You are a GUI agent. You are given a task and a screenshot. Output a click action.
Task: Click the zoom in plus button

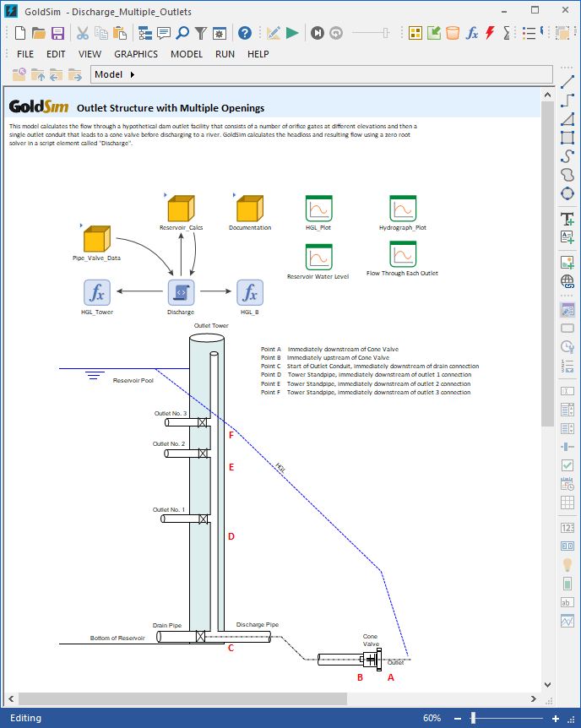556,718
